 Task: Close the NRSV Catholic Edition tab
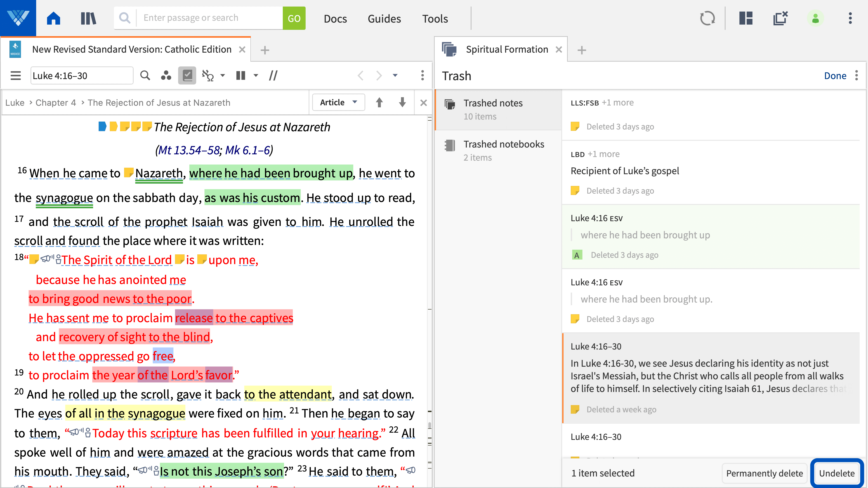242,49
